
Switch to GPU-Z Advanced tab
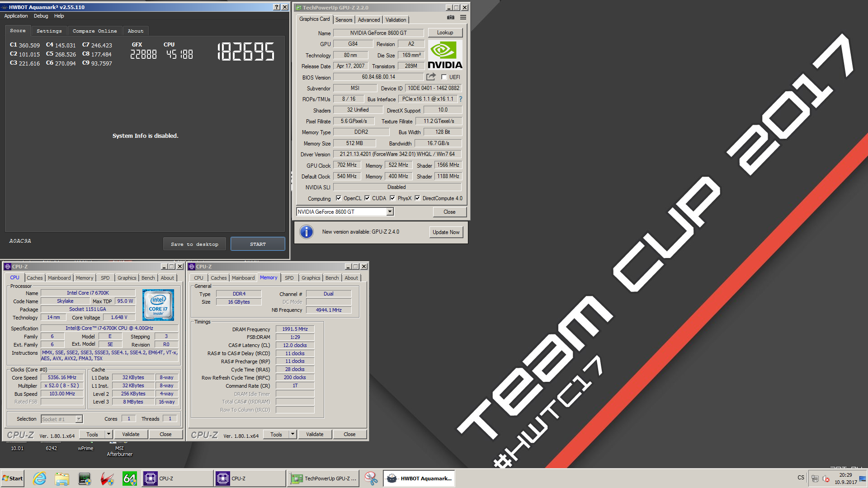[369, 20]
